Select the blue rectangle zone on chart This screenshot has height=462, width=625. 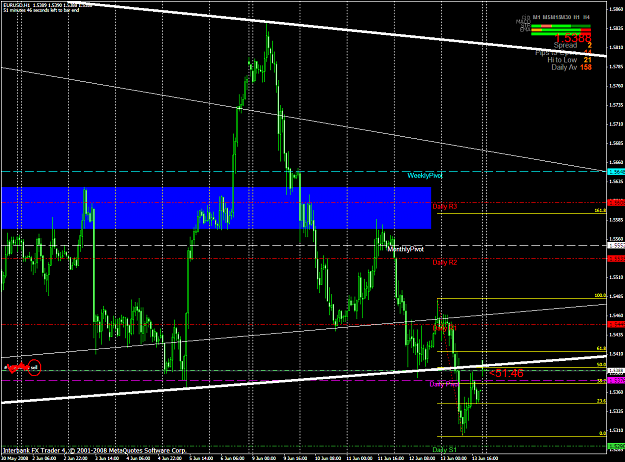tap(216, 208)
